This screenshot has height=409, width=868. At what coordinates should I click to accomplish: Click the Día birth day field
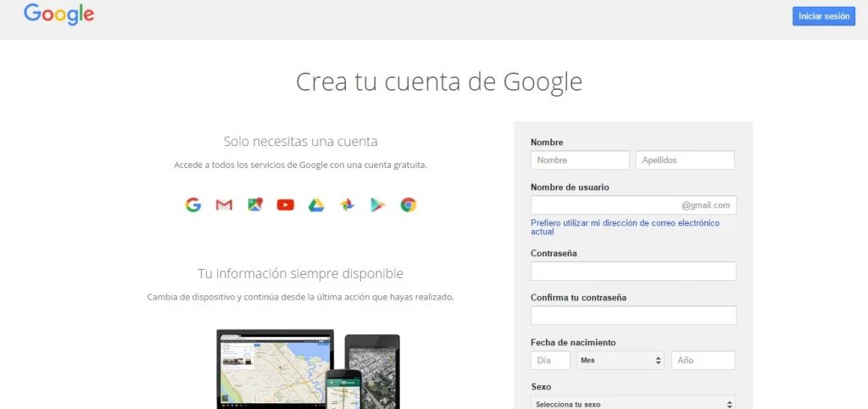(x=550, y=361)
